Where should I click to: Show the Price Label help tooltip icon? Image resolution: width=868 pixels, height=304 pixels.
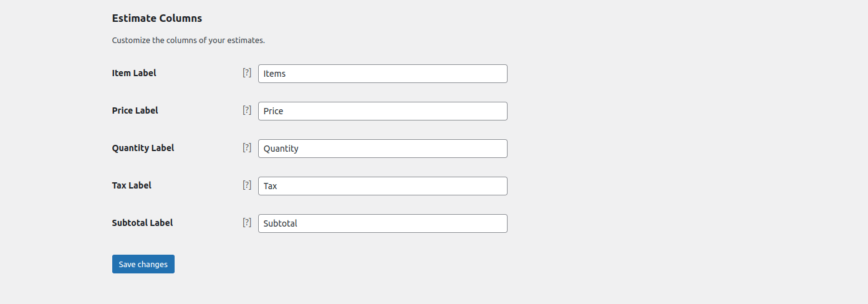(x=247, y=110)
